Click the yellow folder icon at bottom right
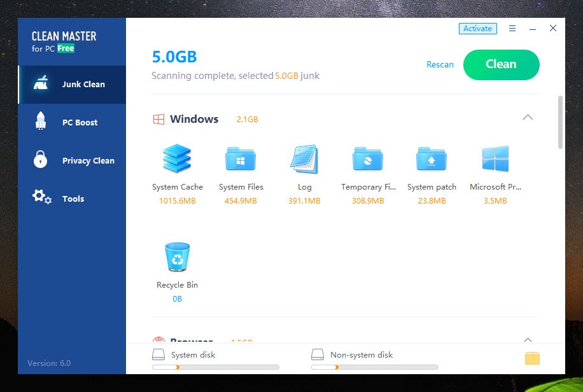The width and height of the screenshot is (583, 392). coord(532,358)
